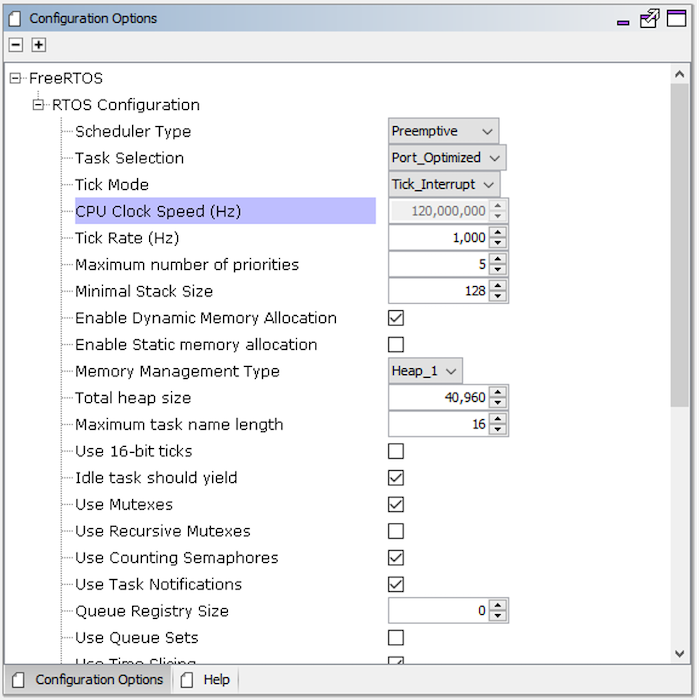Enable Use Recursive Mutexes

[x=396, y=531]
